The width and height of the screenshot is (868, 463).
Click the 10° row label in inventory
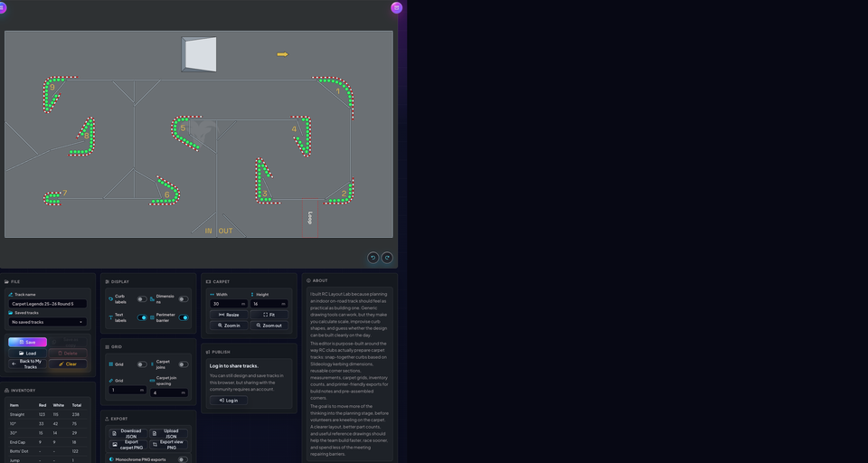(13, 424)
